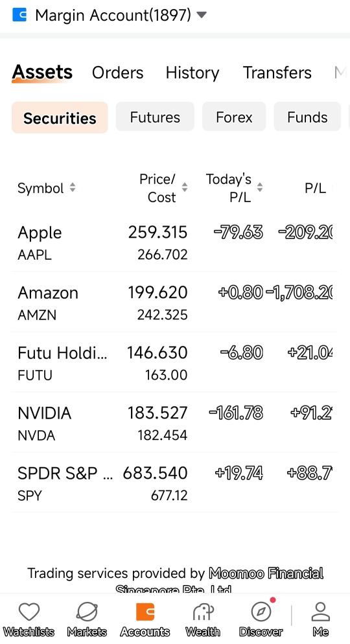The image size is (350, 644).
Task: Open the Me profile icon
Action: 320,612
